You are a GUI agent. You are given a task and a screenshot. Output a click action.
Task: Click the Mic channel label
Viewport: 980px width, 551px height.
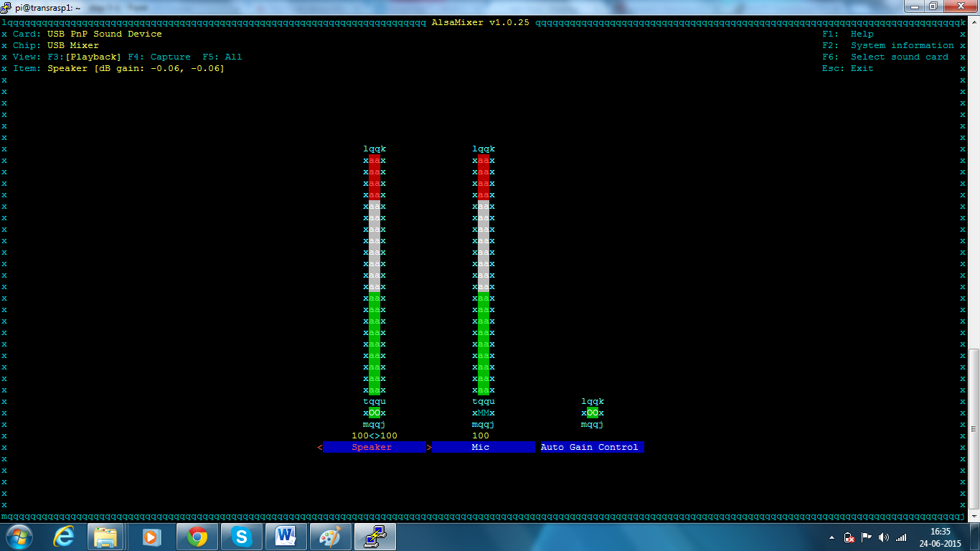(482, 448)
